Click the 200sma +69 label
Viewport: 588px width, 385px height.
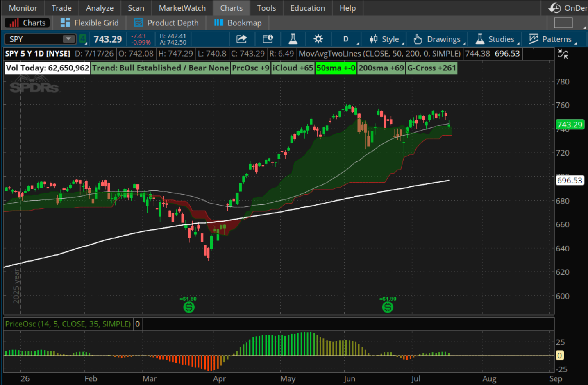[381, 68]
